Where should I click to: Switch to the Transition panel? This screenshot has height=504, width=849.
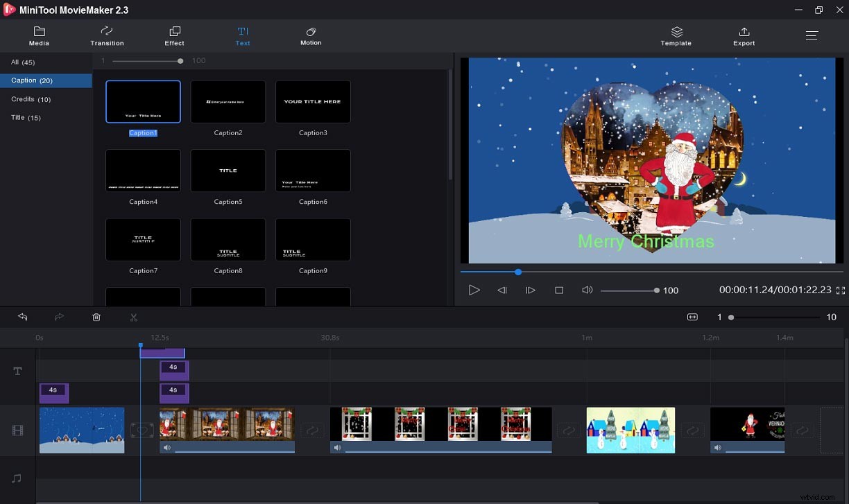[106, 35]
